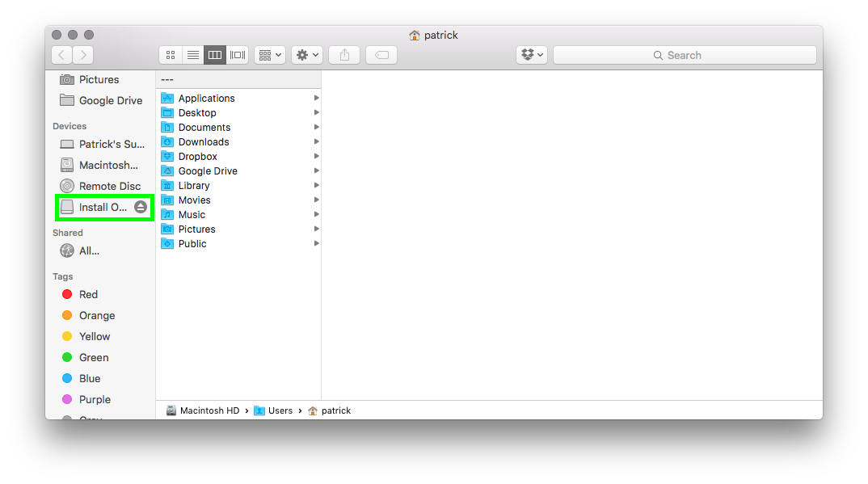Screen dimensions: 868x484
Task: Expand the Downloads row arrow
Action: pyautogui.click(x=317, y=141)
